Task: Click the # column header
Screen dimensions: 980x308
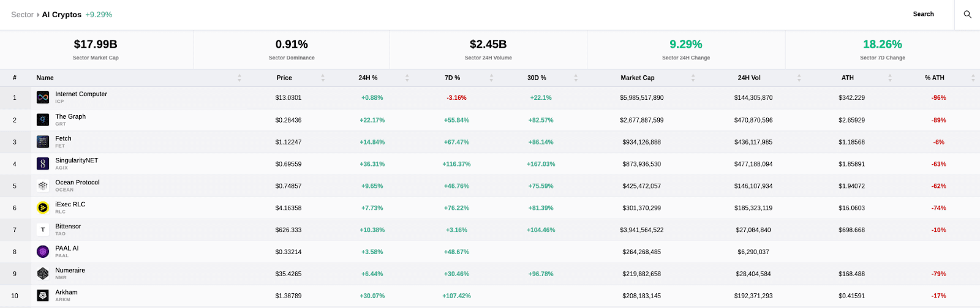Action: [15, 78]
